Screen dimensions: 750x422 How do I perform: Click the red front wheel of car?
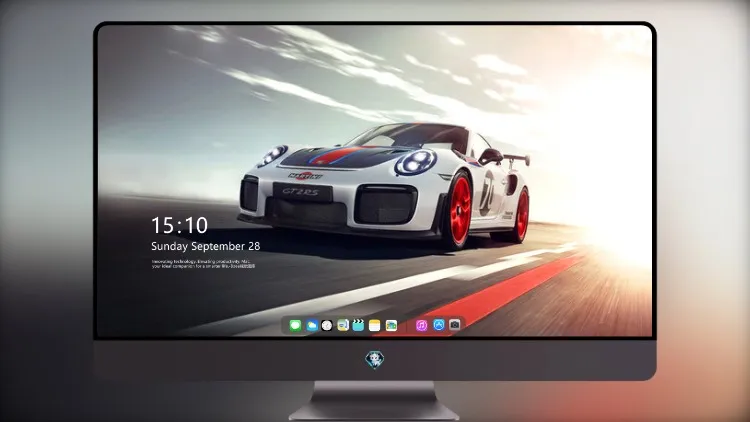pyautogui.click(x=458, y=209)
